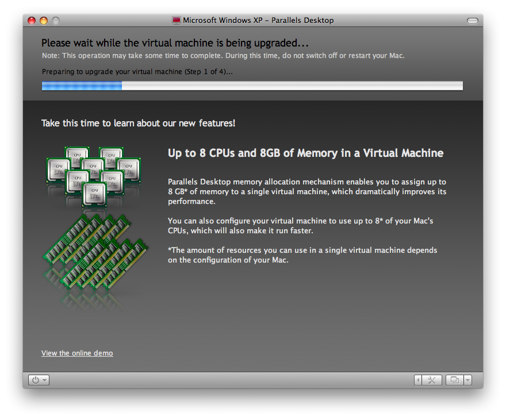This screenshot has width=506, height=420.
Task: Open the power button menu
Action: click(39, 380)
